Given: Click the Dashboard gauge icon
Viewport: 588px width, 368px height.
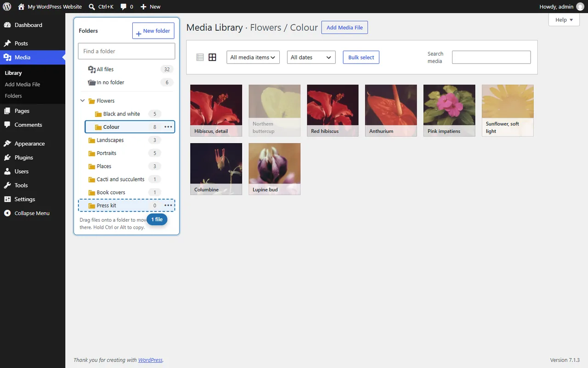Looking at the screenshot, I should [x=7, y=25].
